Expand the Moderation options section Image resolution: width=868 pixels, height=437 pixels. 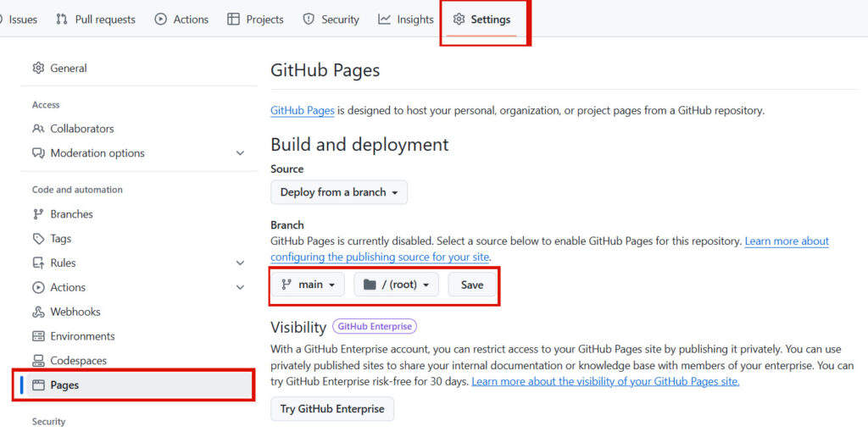click(240, 153)
